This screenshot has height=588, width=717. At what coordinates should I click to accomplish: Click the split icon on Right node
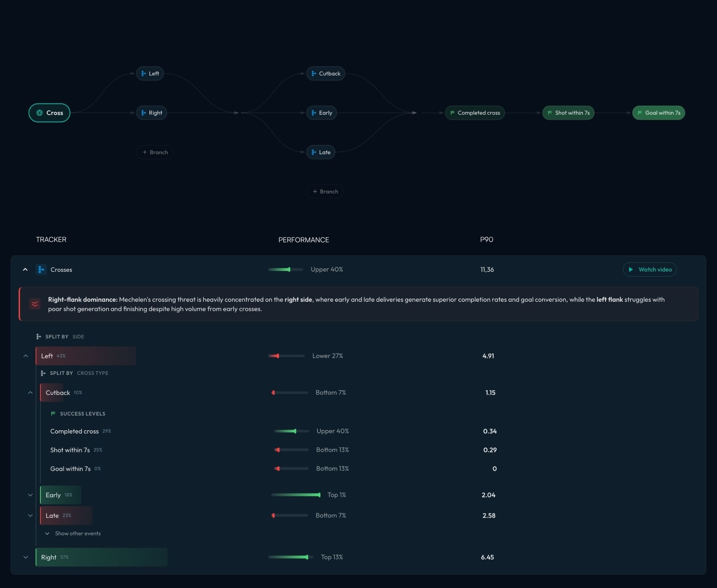click(x=143, y=113)
